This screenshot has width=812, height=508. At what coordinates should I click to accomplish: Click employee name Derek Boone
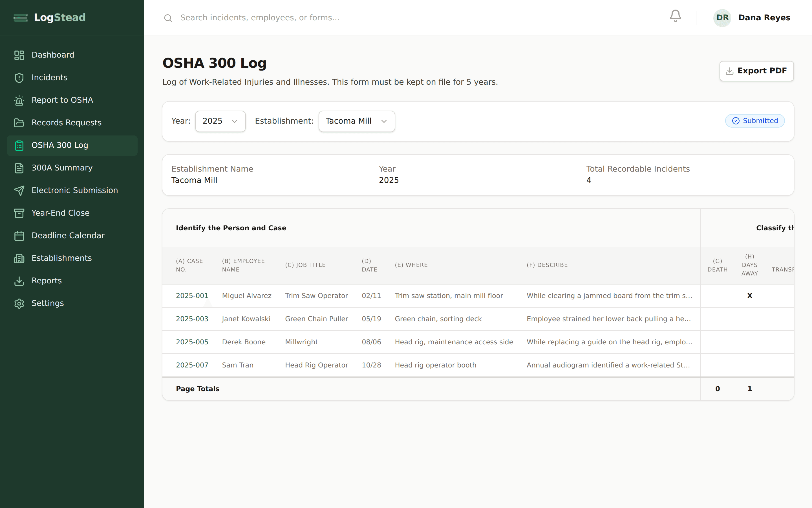(244, 342)
